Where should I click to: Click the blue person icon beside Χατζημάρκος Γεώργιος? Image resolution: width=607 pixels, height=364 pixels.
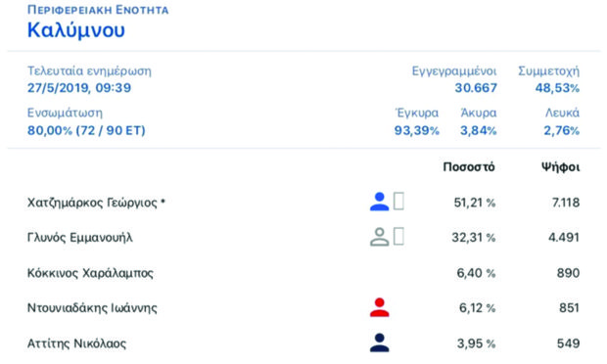[x=379, y=202]
